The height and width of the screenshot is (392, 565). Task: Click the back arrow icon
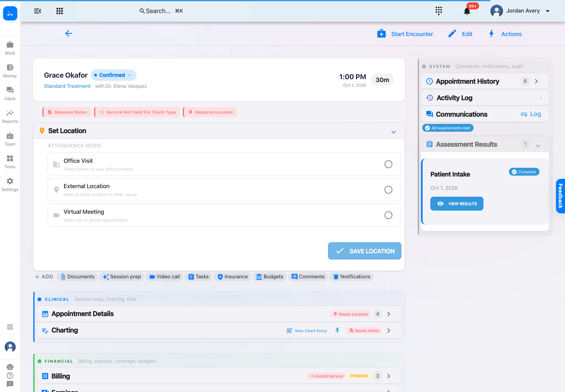pos(69,33)
